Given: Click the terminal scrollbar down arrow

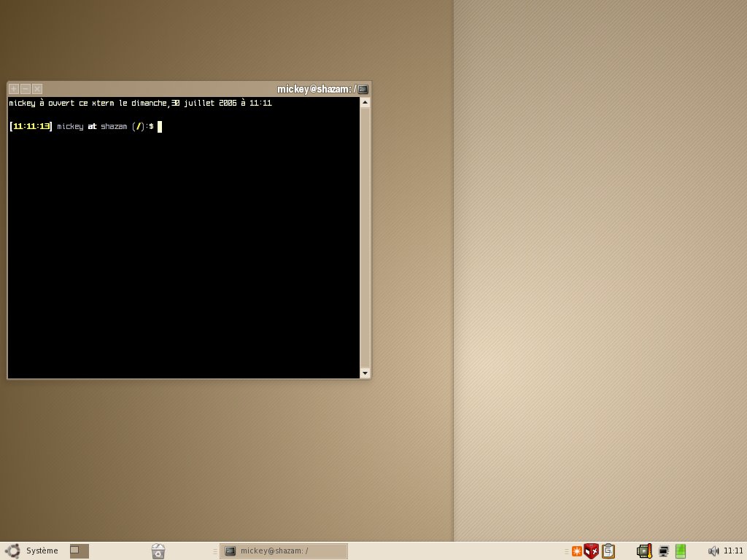Looking at the screenshot, I should pyautogui.click(x=365, y=373).
